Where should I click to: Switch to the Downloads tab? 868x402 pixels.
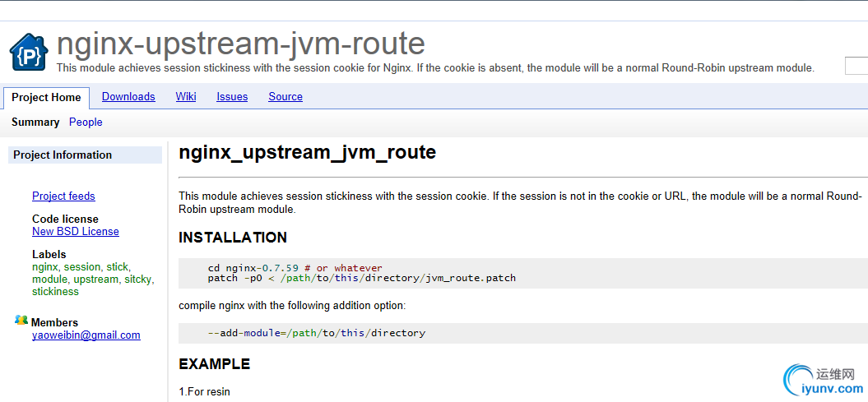(128, 97)
